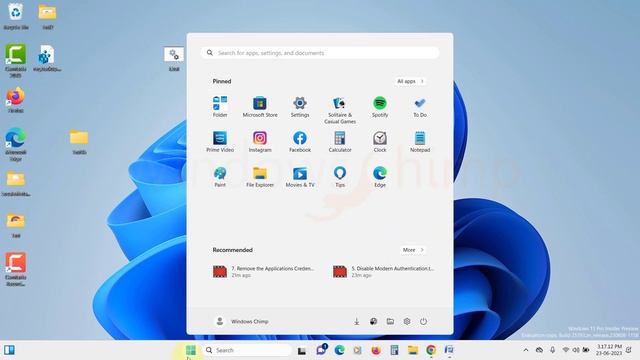Open the pinned Spotify app
This screenshot has width=640, height=360.
coord(380,107)
